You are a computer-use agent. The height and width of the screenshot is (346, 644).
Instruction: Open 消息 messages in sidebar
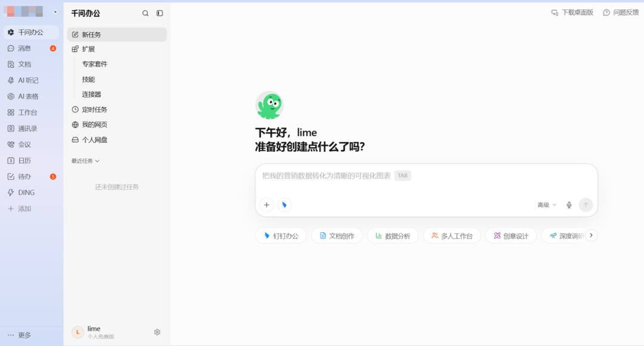[x=31, y=48]
